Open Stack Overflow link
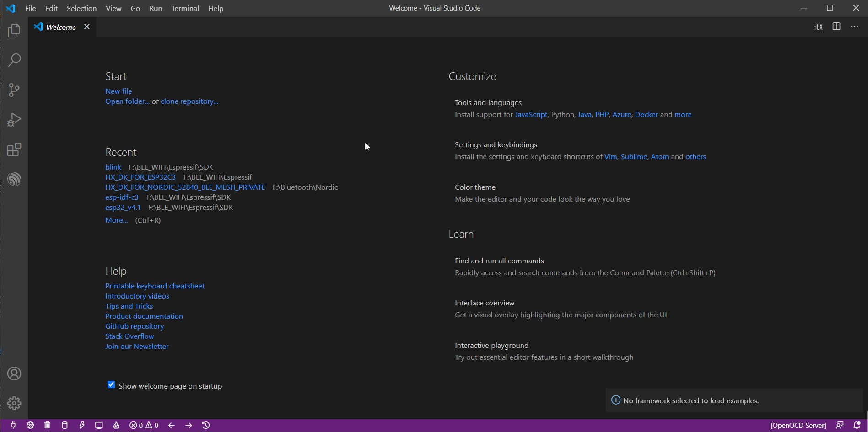868x432 pixels. coord(129,336)
